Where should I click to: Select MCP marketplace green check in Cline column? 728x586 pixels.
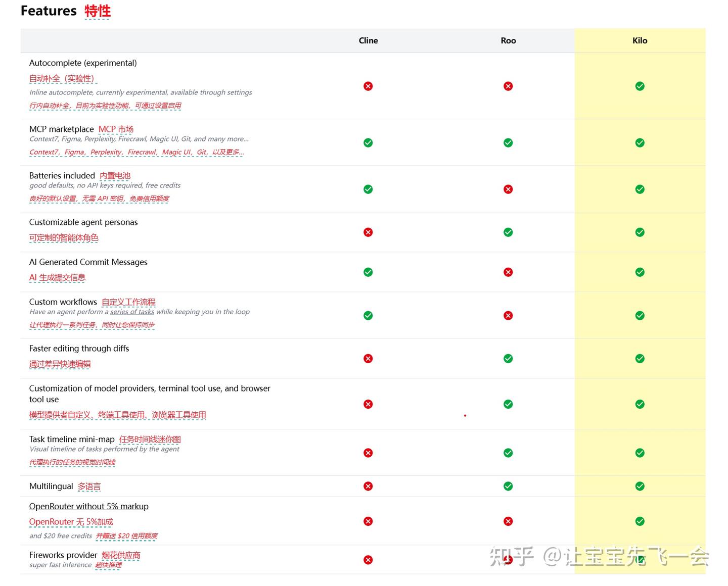click(368, 143)
